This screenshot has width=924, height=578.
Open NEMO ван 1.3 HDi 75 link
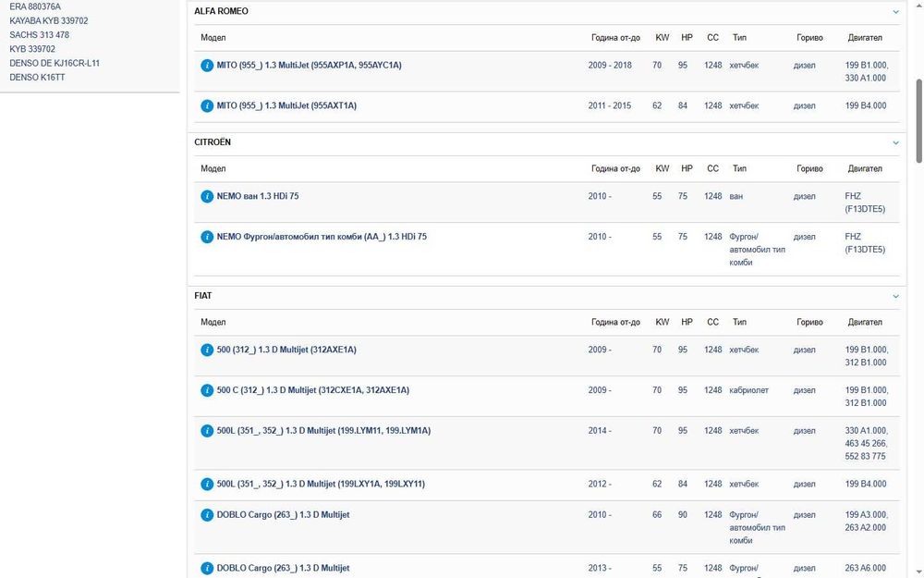coord(258,196)
